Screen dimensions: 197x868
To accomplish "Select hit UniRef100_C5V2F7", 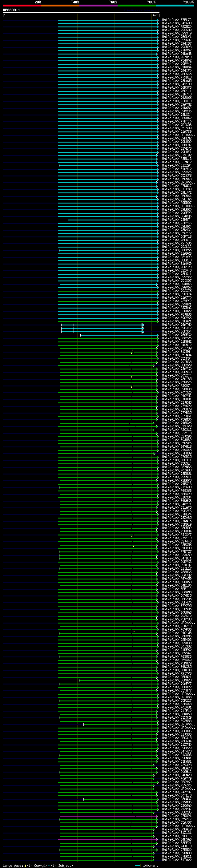I will pyautogui.click(x=177, y=819).
